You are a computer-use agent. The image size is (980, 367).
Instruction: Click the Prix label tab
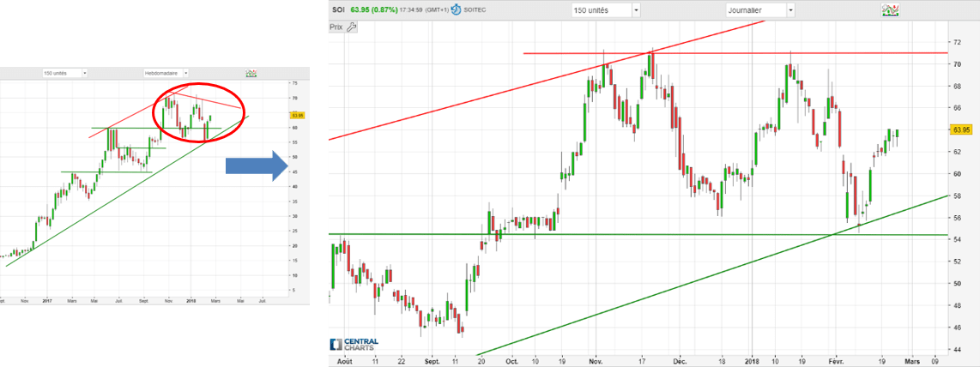click(336, 27)
